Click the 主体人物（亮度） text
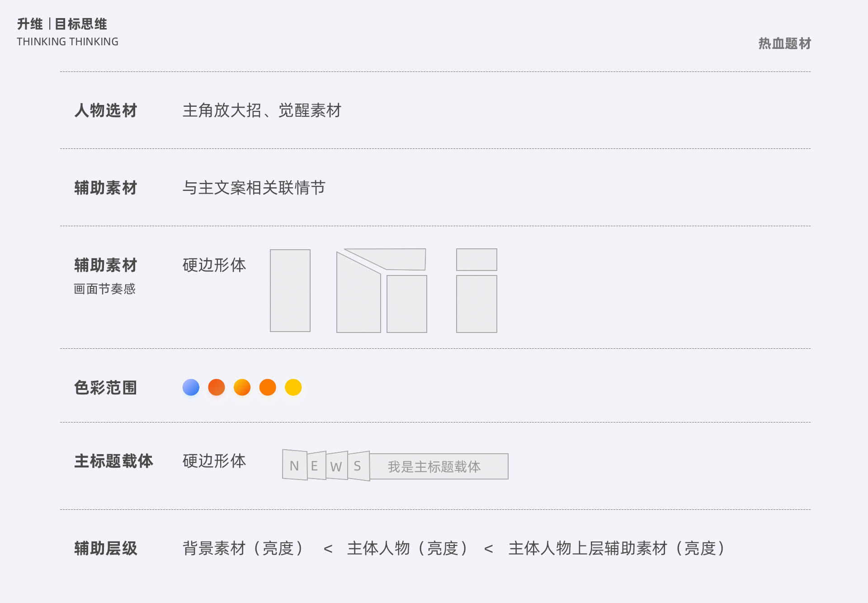 407,548
